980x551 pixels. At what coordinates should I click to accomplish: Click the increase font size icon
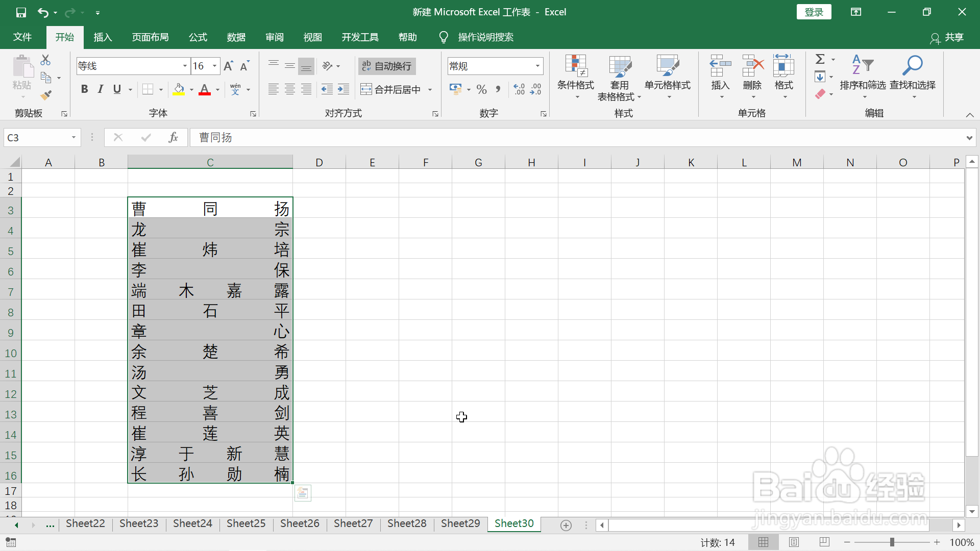coord(228,66)
